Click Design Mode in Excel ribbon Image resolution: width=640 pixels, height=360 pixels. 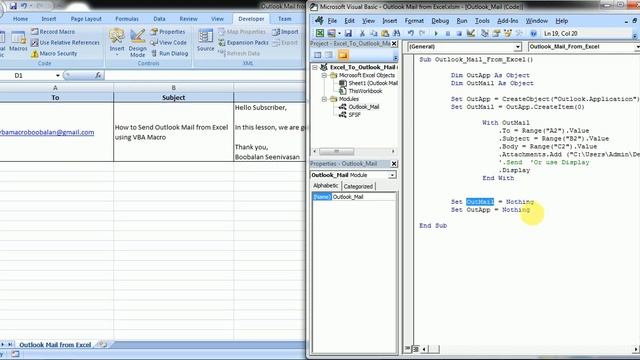(x=138, y=42)
